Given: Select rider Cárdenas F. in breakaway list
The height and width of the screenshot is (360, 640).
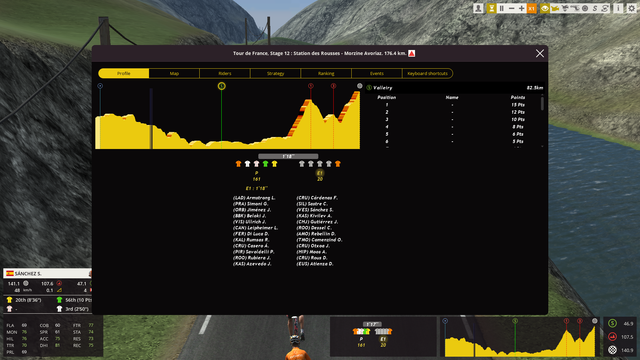Looking at the screenshot, I should click(317, 198).
